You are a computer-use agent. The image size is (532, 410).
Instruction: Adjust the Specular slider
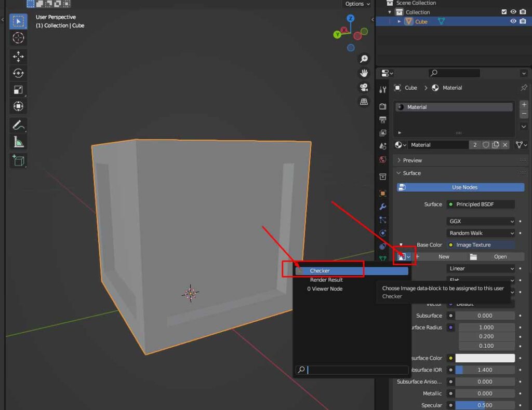click(x=485, y=405)
